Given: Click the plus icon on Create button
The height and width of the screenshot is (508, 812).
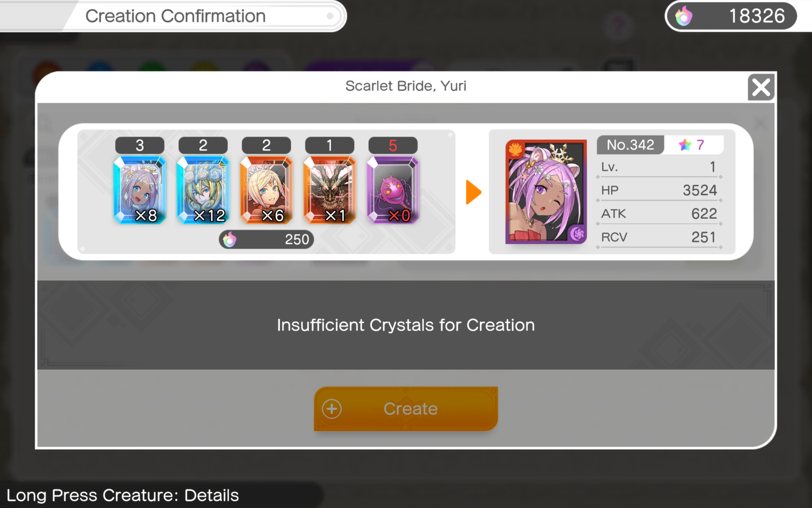Looking at the screenshot, I should pos(331,409).
